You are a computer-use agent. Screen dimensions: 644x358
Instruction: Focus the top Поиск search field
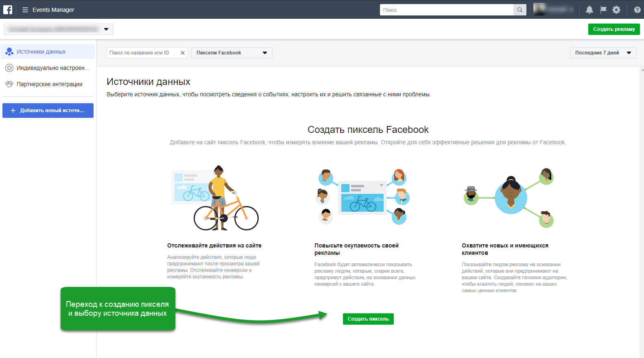click(447, 10)
